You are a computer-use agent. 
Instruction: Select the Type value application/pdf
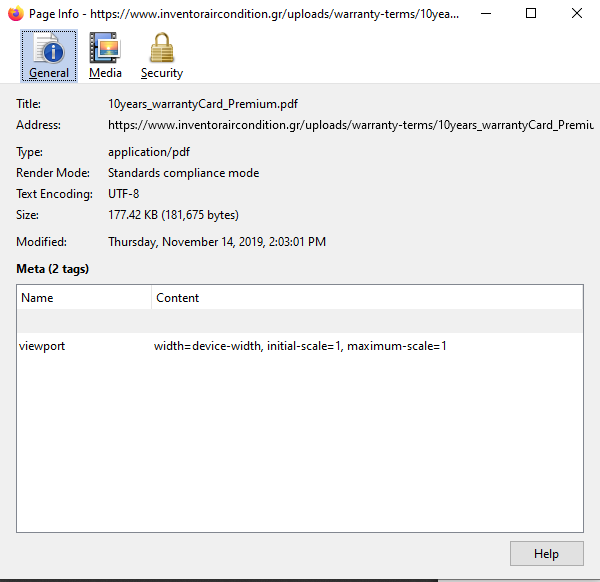tap(149, 152)
